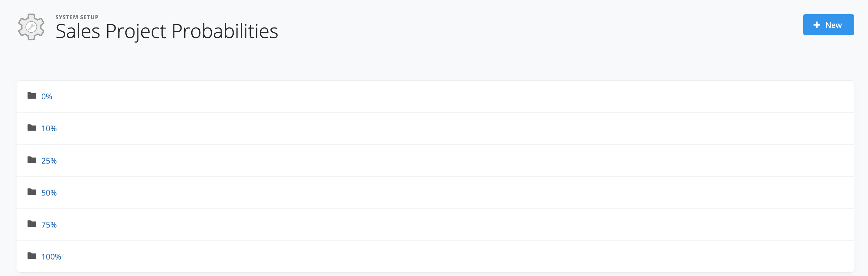Click the folder icon beside 50%
Image resolution: width=868 pixels, height=276 pixels.
click(x=32, y=192)
